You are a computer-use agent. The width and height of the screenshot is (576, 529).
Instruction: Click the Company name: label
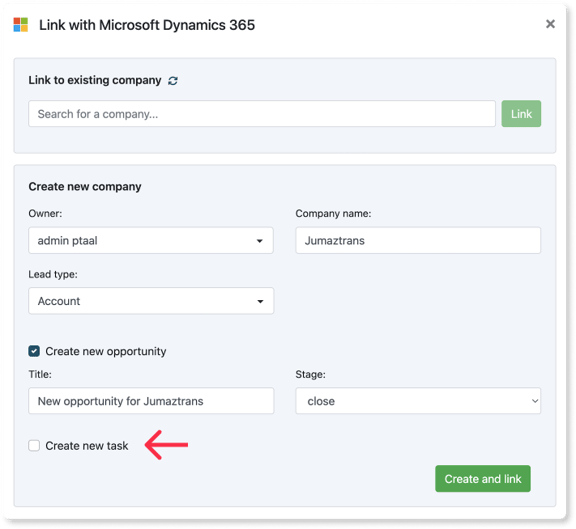(333, 213)
